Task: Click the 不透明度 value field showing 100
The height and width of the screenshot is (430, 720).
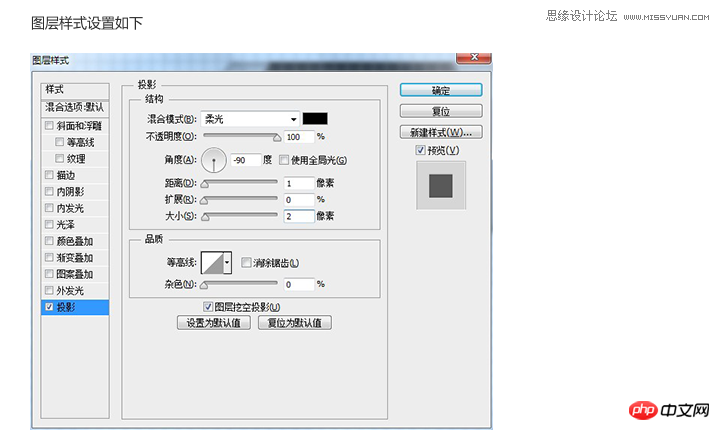Action: (x=299, y=136)
